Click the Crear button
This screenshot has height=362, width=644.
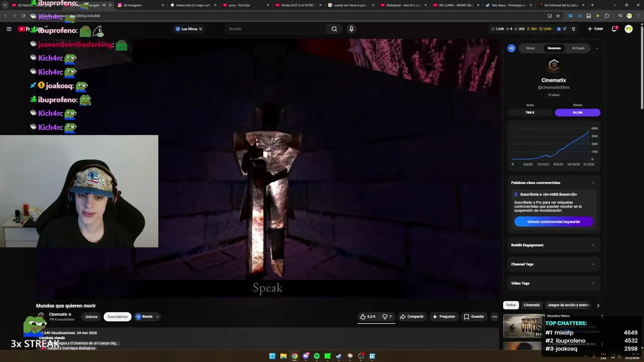(595, 29)
